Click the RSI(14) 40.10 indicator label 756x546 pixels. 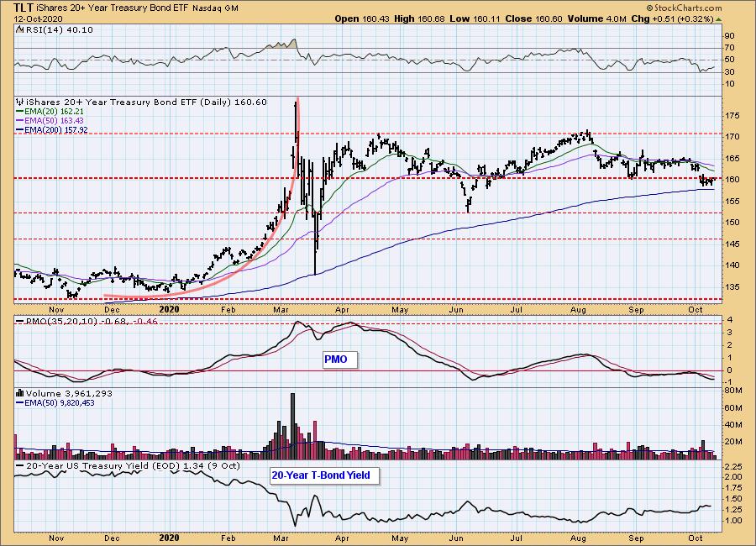click(59, 29)
